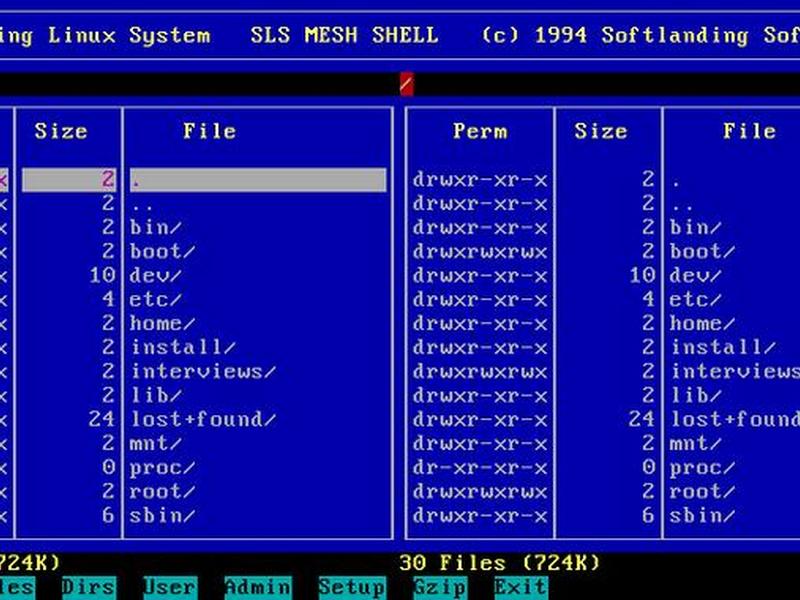Viewport: 800px width, 600px height.
Task: Select dev/ in the right panel
Action: (695, 276)
